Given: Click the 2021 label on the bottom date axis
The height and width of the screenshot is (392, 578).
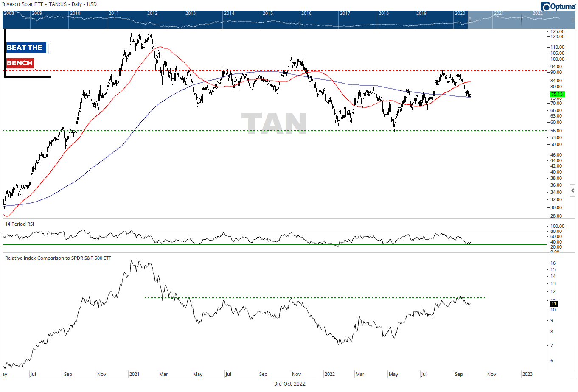Looking at the screenshot, I should 134,374.
